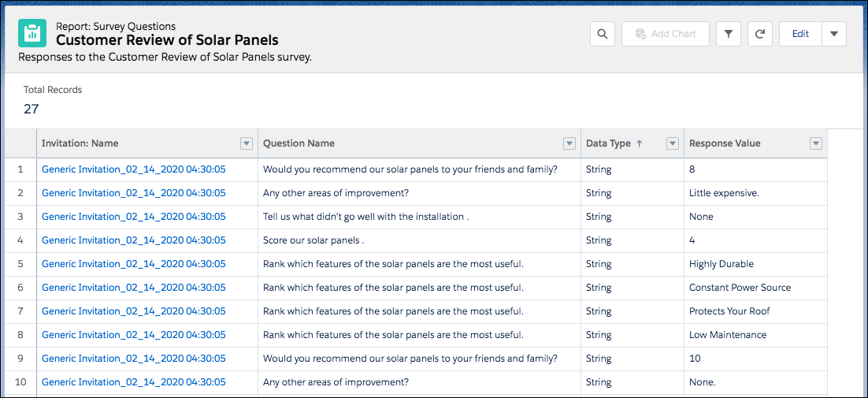The height and width of the screenshot is (398, 868).
Task: Click 'Score our solar panels .' question cell
Action: point(420,240)
